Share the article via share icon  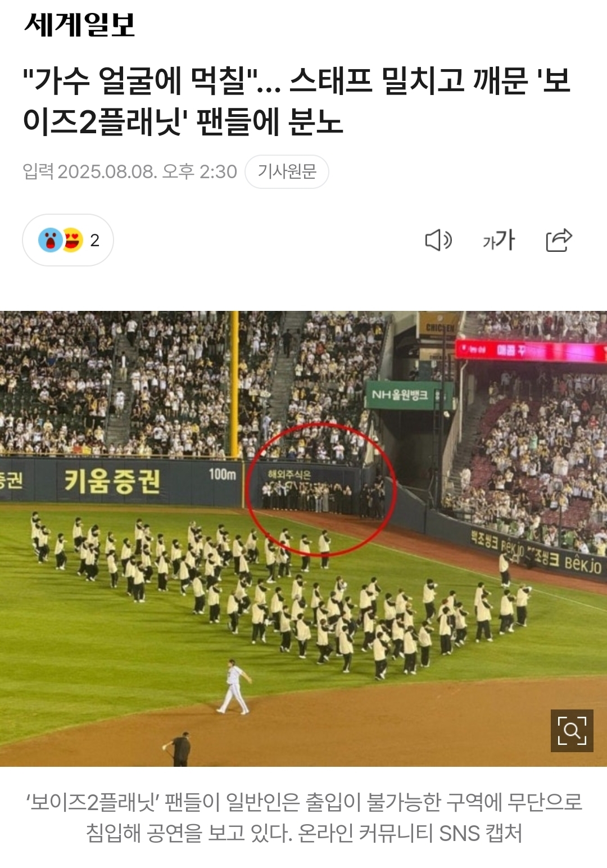559,240
